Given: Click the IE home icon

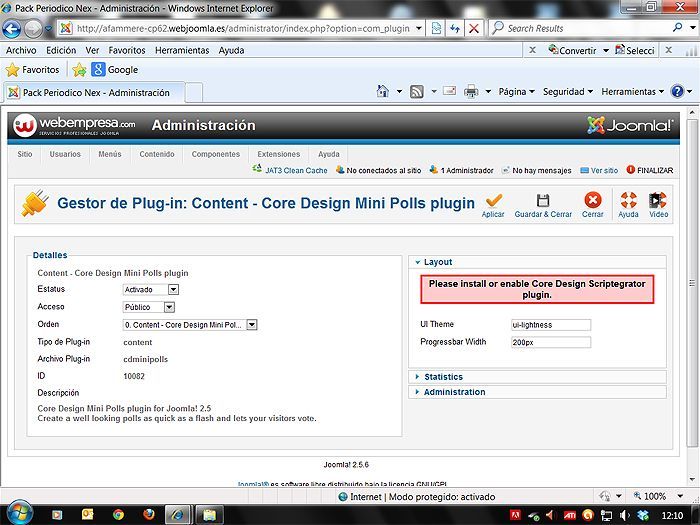Looking at the screenshot, I should click(x=383, y=92).
